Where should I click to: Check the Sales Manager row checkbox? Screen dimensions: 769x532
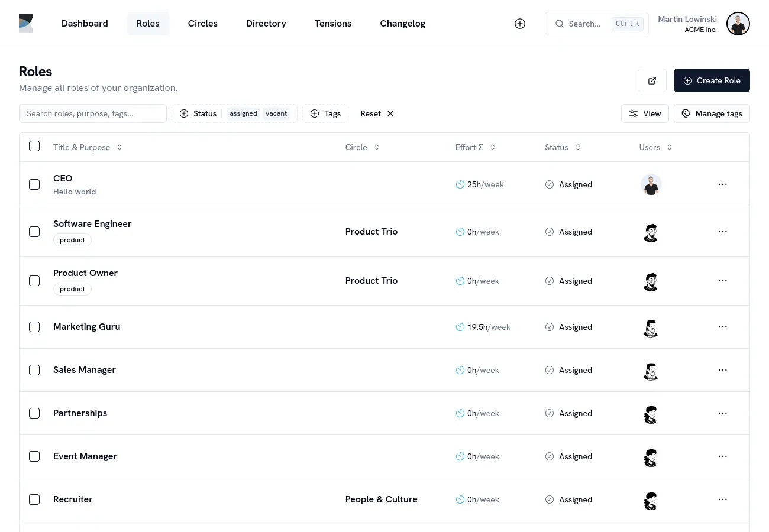click(x=34, y=370)
